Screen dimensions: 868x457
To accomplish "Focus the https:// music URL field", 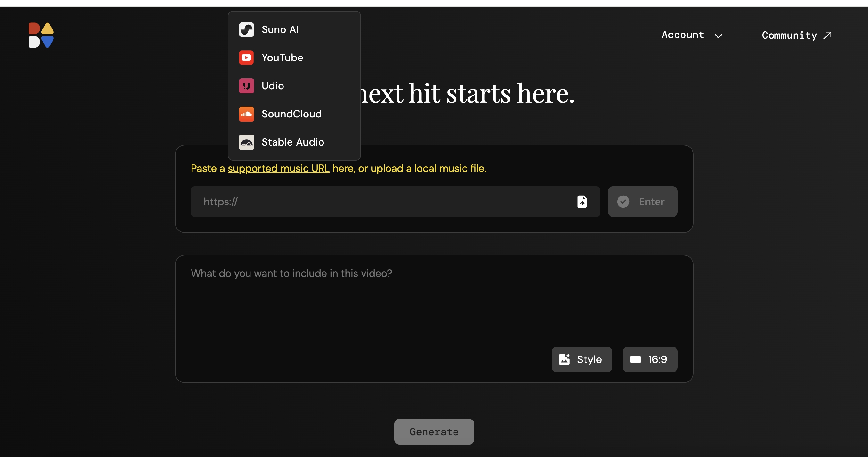I will click(x=382, y=201).
